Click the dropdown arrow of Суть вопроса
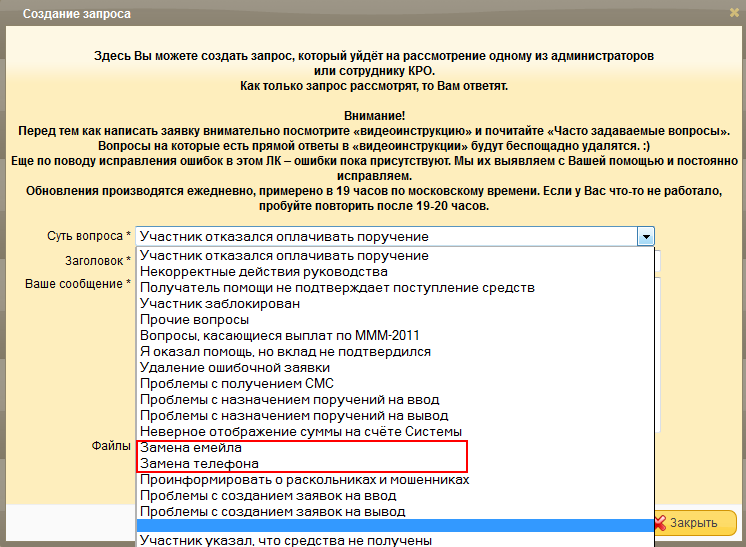Image resolution: width=746 pixels, height=547 pixels. click(646, 236)
